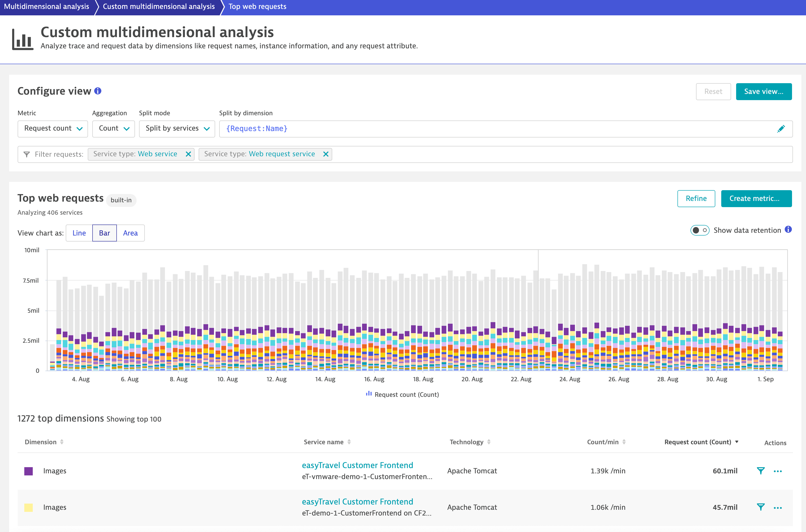806x532 pixels.
Task: Click the Show data retention info icon
Action: pyautogui.click(x=788, y=230)
